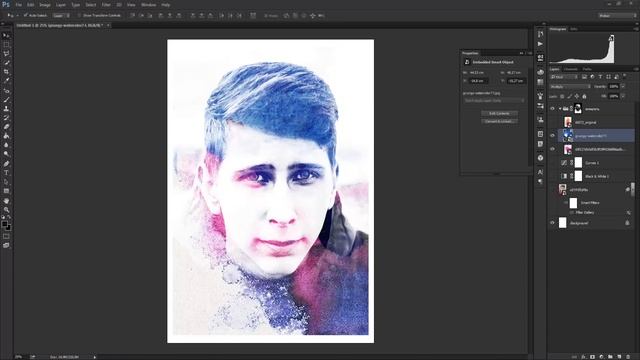The height and width of the screenshot is (360, 640).
Task: Lock all attributes padlock icon
Action: tap(584, 96)
